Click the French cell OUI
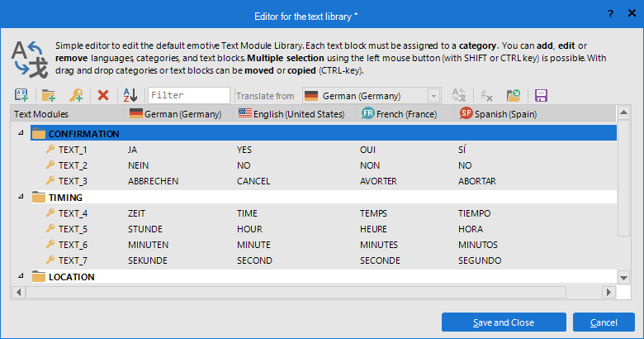 pyautogui.click(x=367, y=150)
